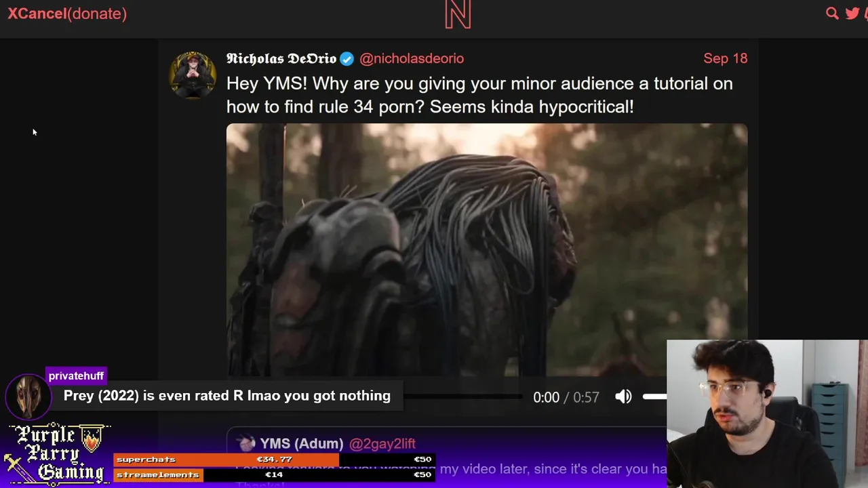Click the Twitter bird icon
The height and width of the screenshot is (488, 868).
[852, 13]
